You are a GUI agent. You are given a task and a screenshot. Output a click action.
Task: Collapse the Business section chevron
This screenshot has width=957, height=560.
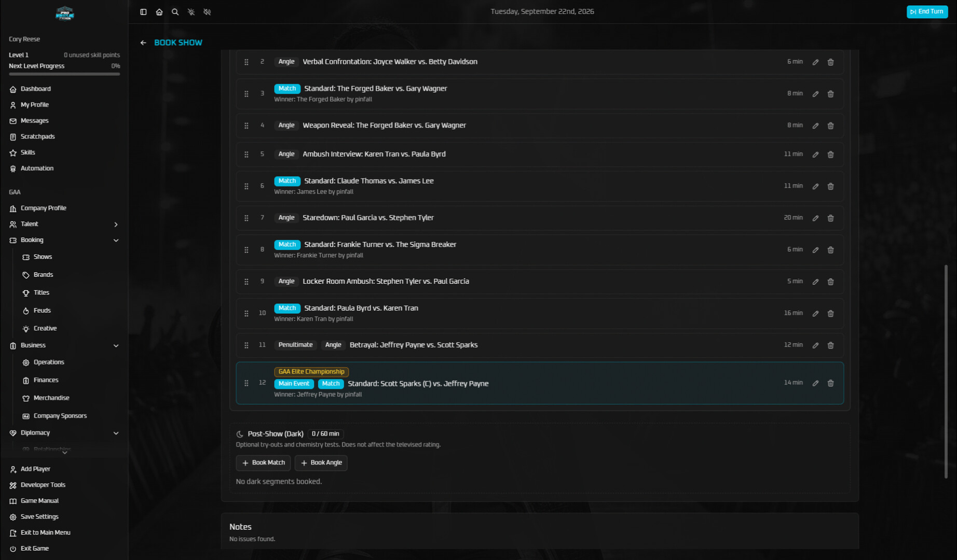click(x=116, y=345)
